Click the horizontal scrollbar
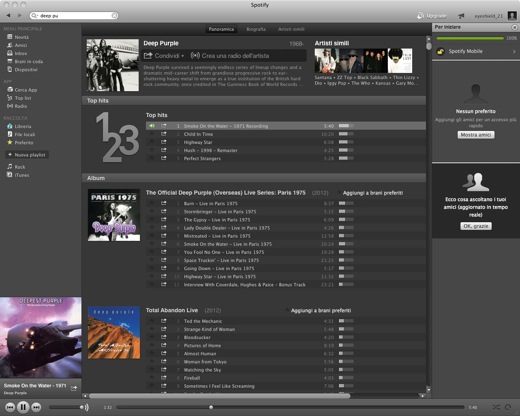The image size is (520, 416). click(220, 396)
